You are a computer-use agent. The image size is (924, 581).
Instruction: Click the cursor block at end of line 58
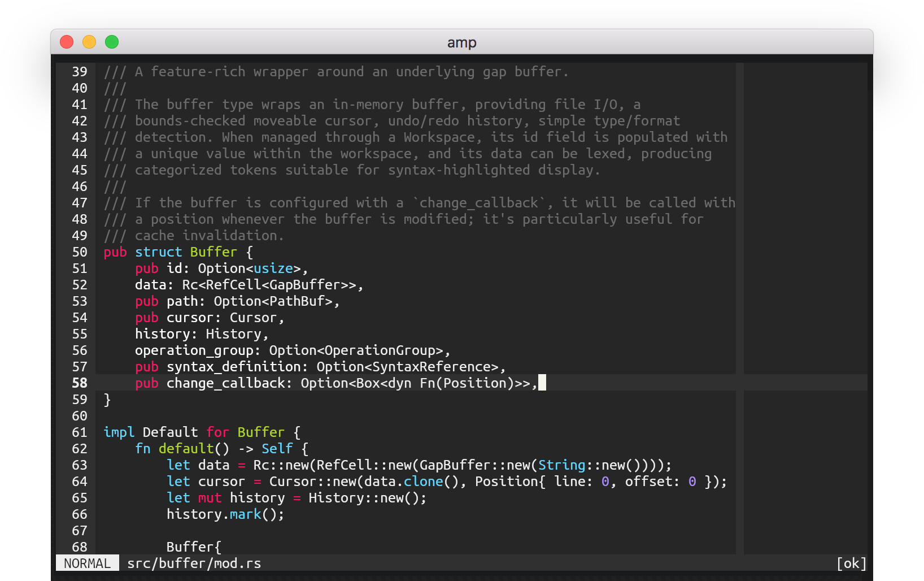tap(543, 383)
